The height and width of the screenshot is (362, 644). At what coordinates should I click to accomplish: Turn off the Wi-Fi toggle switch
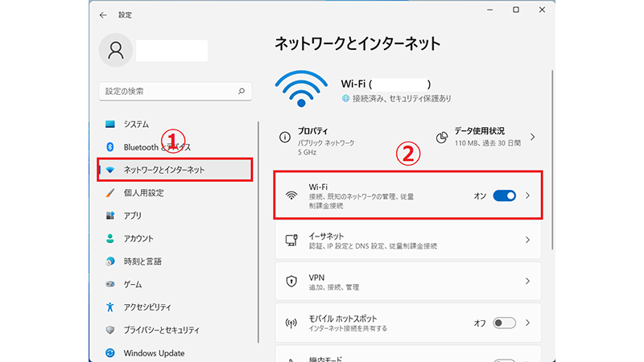504,195
